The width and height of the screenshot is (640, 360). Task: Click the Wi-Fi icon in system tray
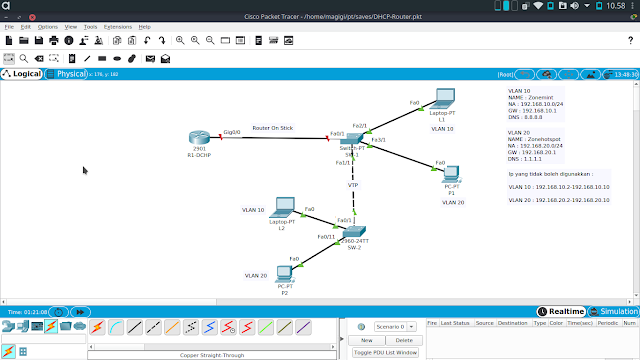coord(538,6)
